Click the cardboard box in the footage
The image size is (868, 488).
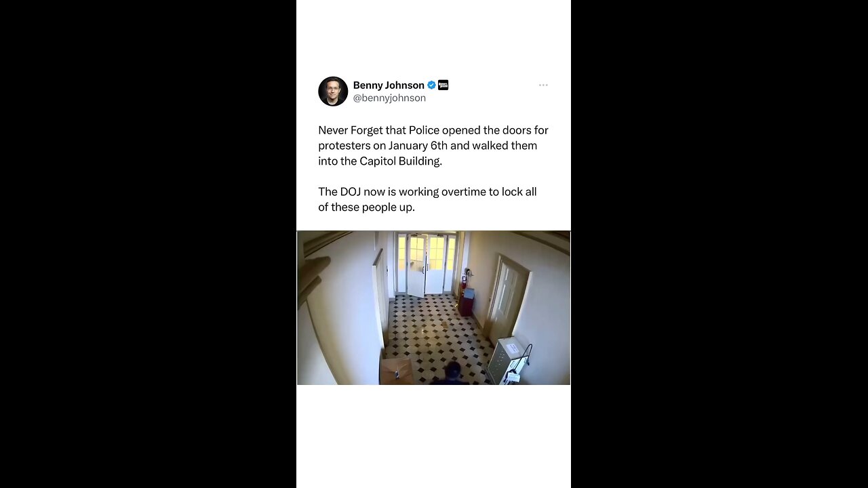(x=396, y=371)
